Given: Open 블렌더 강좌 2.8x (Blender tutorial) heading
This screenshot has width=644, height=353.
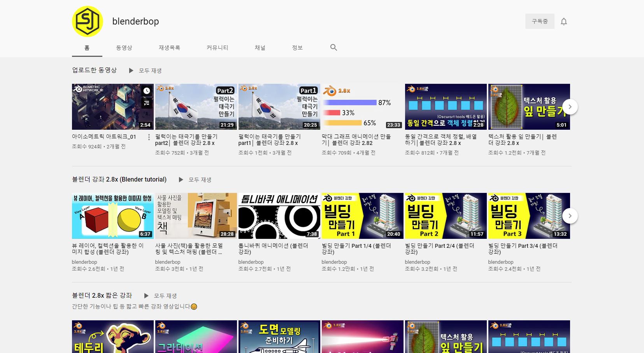Looking at the screenshot, I should (x=119, y=179).
